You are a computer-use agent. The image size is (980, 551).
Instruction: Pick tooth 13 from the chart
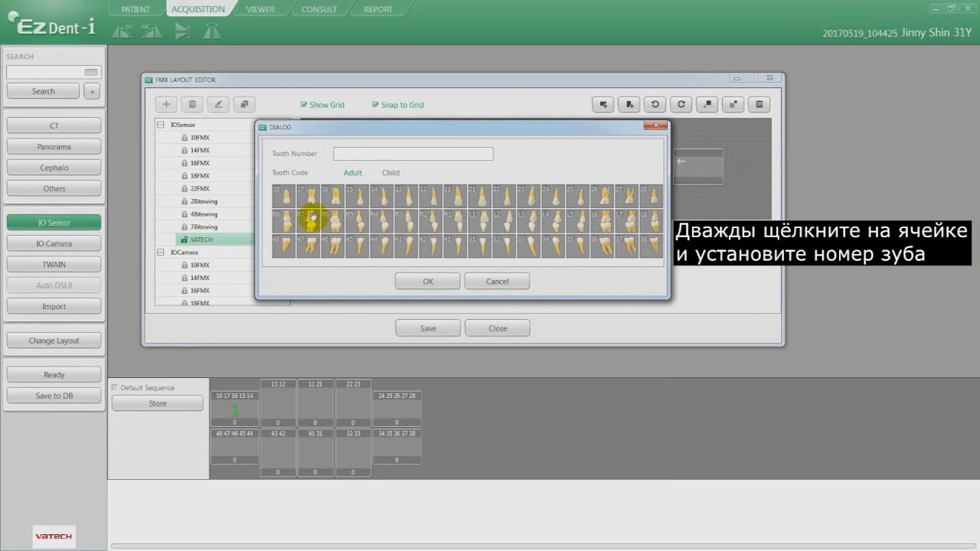pos(406,195)
